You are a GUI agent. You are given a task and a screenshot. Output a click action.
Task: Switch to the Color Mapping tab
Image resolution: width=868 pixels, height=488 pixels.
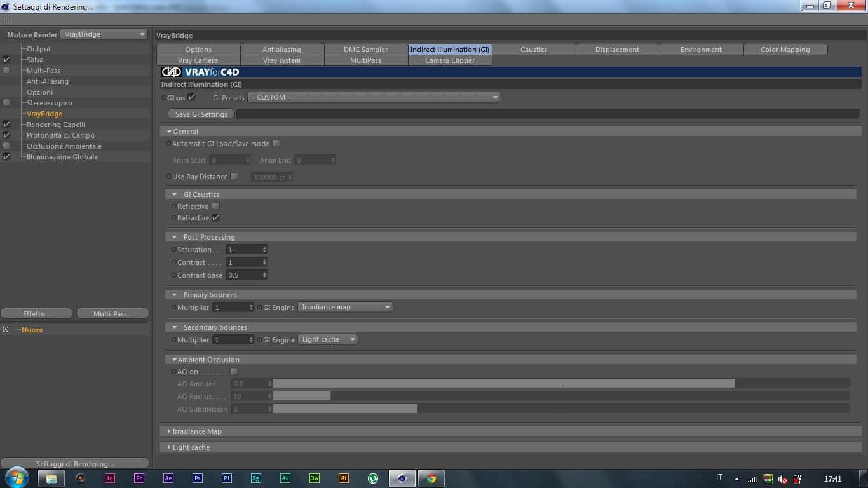[x=785, y=50]
